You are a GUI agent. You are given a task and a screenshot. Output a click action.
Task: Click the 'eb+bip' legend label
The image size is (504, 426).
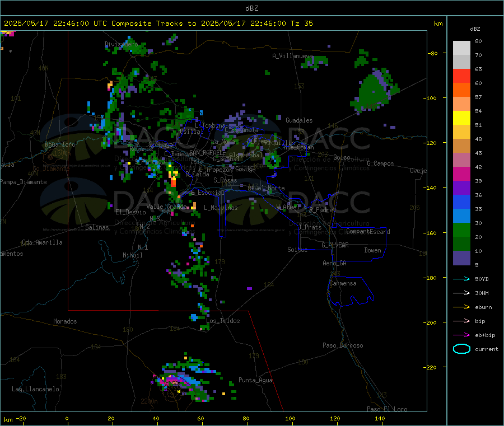click(x=485, y=335)
